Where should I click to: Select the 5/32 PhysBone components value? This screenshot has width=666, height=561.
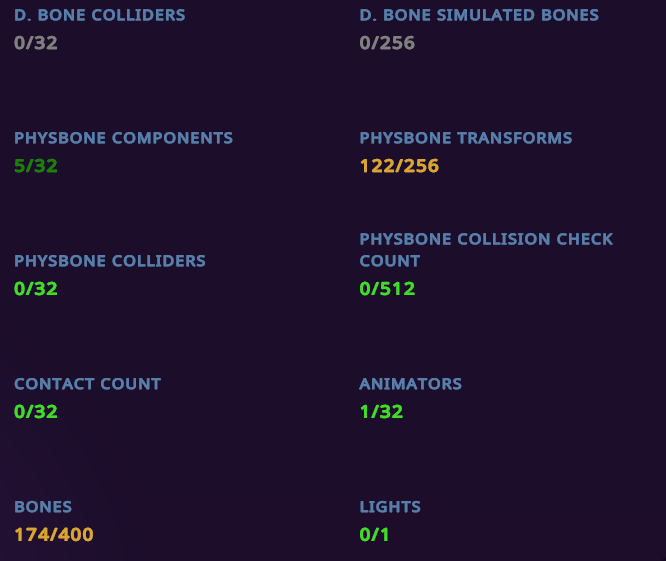(36, 166)
